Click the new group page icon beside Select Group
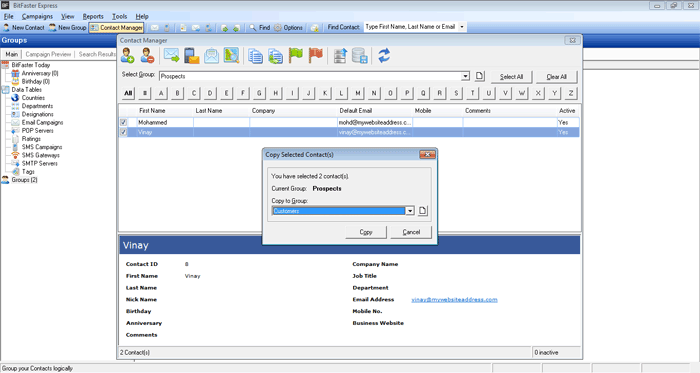This screenshot has height=373, width=700. 479,76
